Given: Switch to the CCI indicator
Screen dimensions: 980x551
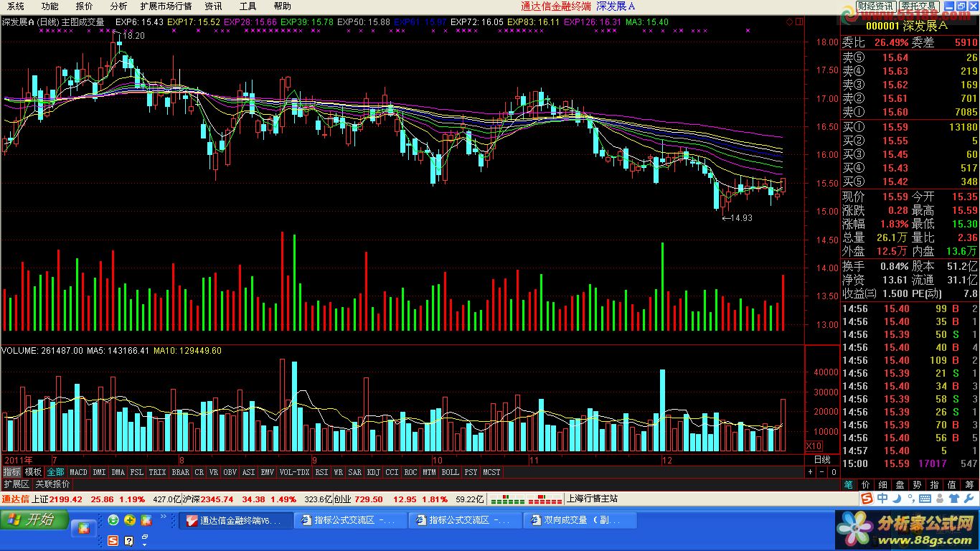Looking at the screenshot, I should (392, 472).
